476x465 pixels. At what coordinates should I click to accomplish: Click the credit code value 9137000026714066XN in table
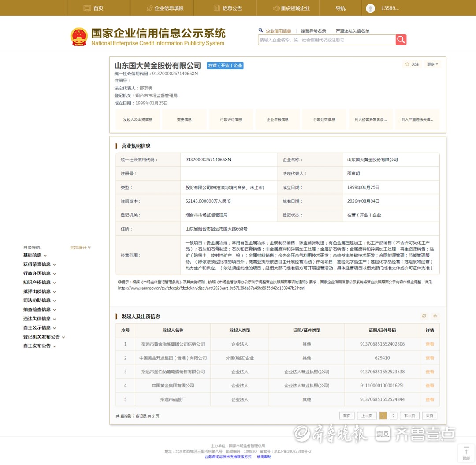(x=208, y=160)
